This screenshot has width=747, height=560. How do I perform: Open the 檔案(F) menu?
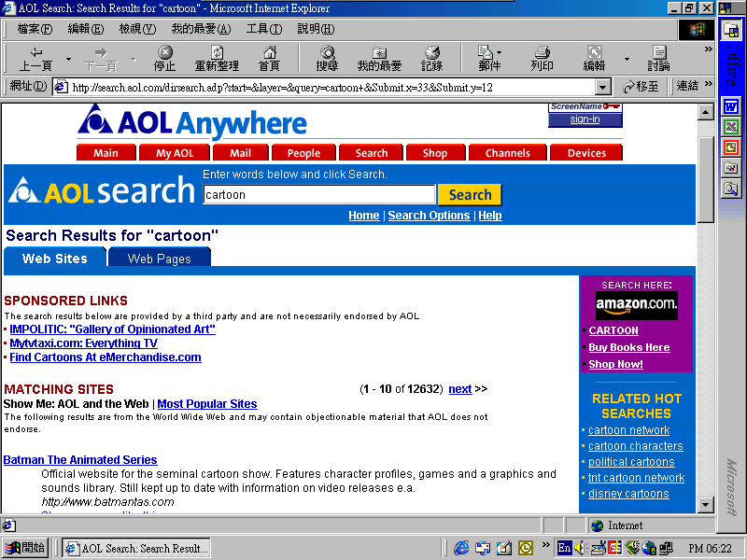coord(35,29)
